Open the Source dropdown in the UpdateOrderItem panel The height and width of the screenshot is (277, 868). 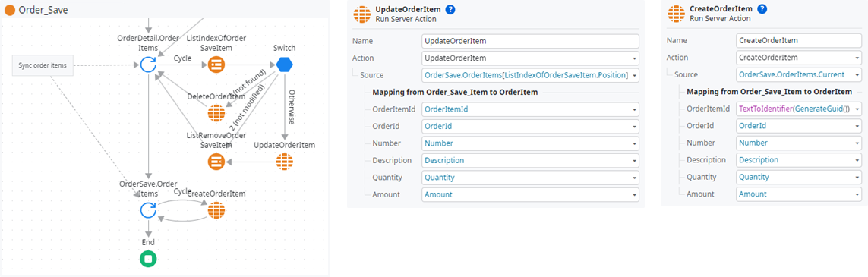(x=530, y=74)
